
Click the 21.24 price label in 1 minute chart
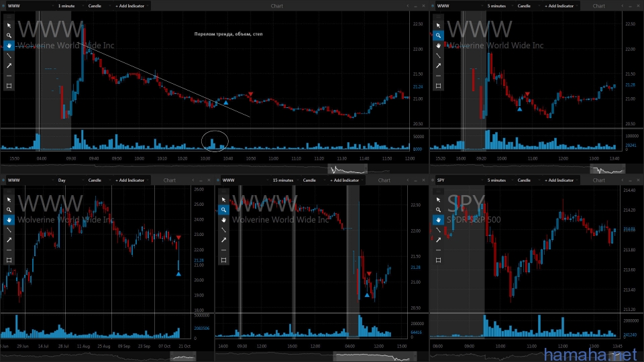(418, 87)
